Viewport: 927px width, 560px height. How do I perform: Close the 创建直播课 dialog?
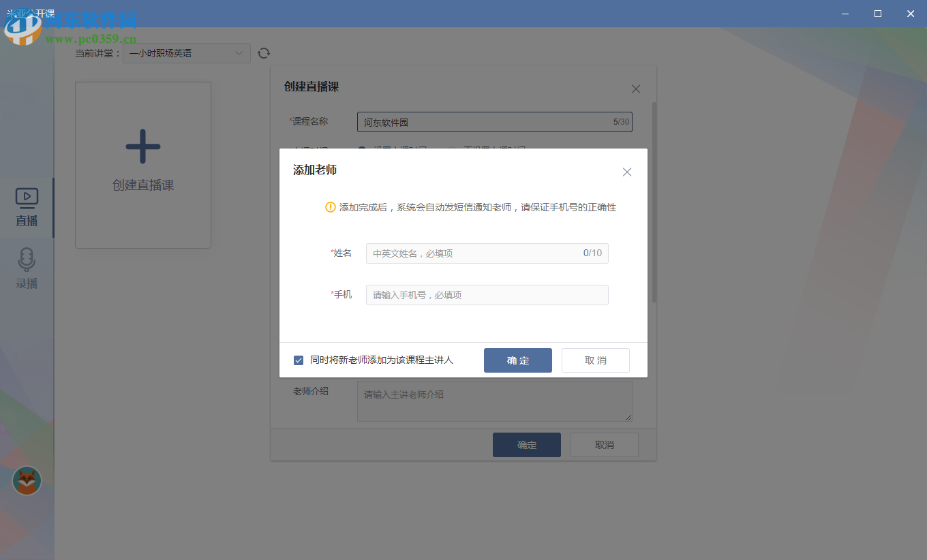tap(635, 89)
